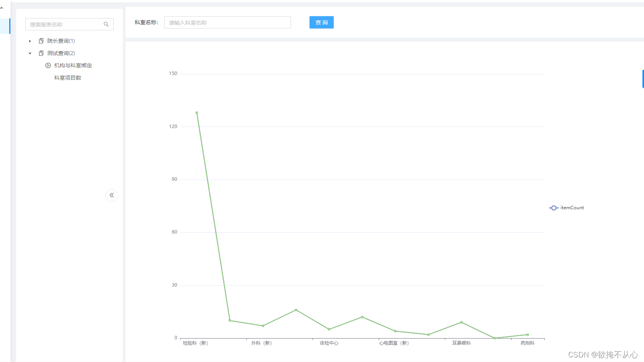The image size is (644, 362).
Task: Click the 药剂科 axis label
Action: 528,343
